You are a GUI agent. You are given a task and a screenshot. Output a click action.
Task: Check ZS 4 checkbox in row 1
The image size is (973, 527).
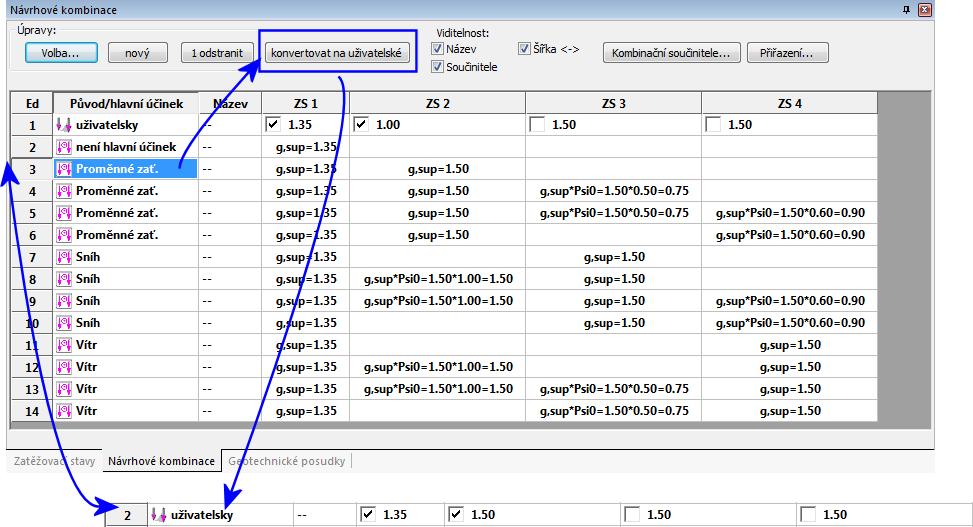(713, 125)
